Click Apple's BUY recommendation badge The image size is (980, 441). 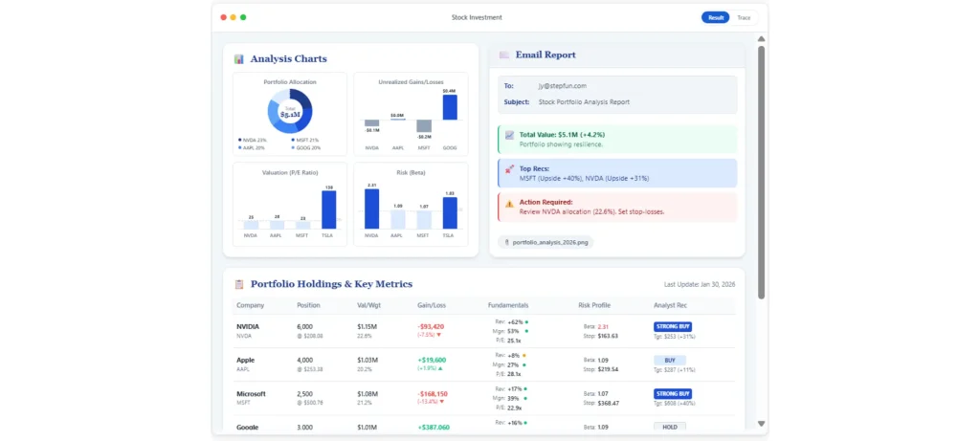coord(669,360)
